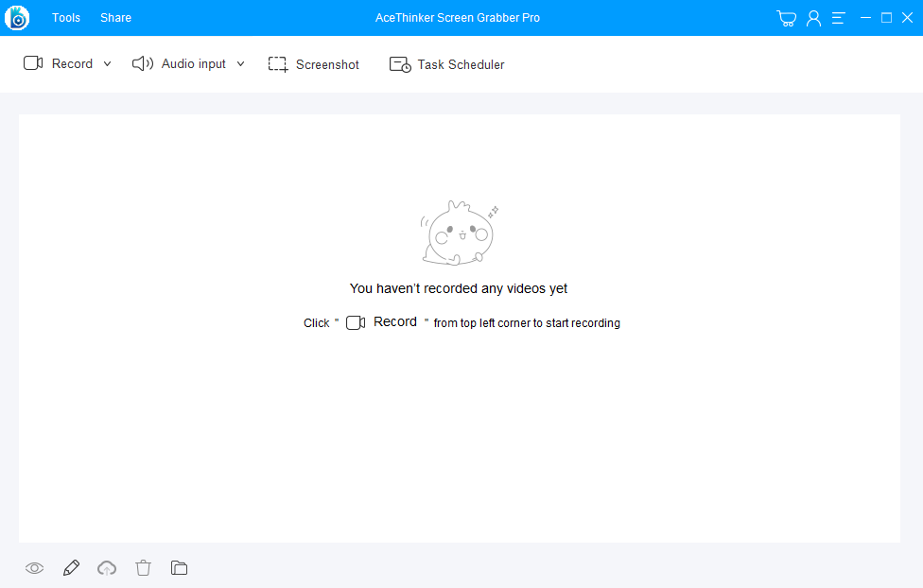The width and height of the screenshot is (923, 588).
Task: Click the Audio input label
Action: pos(194,63)
